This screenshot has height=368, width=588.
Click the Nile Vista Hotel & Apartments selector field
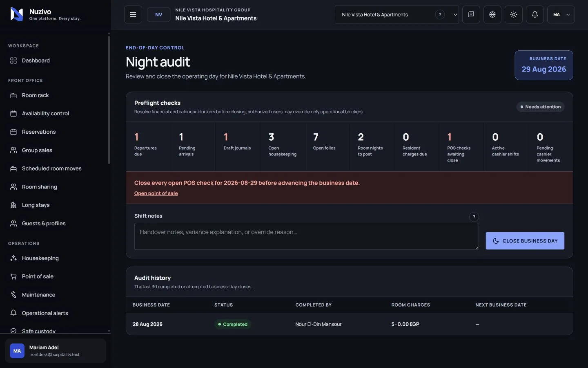pyautogui.click(x=397, y=14)
